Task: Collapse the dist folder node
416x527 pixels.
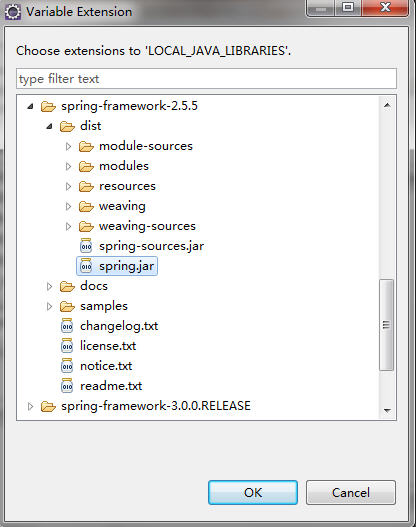Action: (50, 126)
